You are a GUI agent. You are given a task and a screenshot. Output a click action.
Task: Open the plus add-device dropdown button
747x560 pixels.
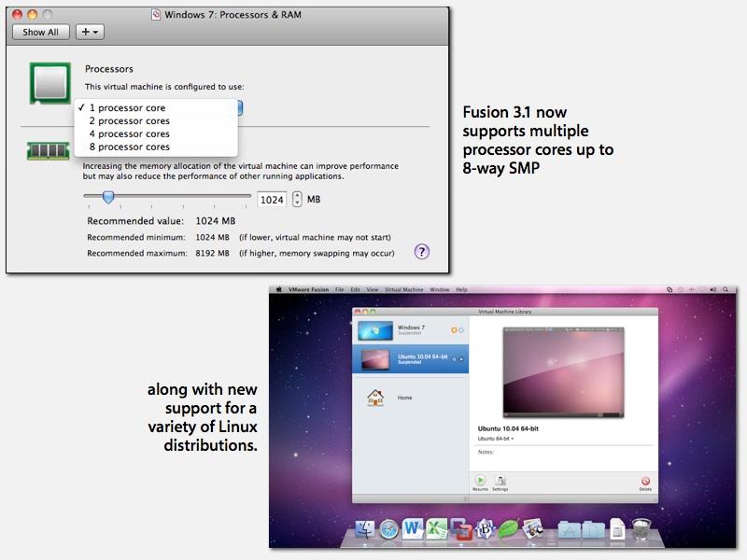pyautogui.click(x=90, y=32)
